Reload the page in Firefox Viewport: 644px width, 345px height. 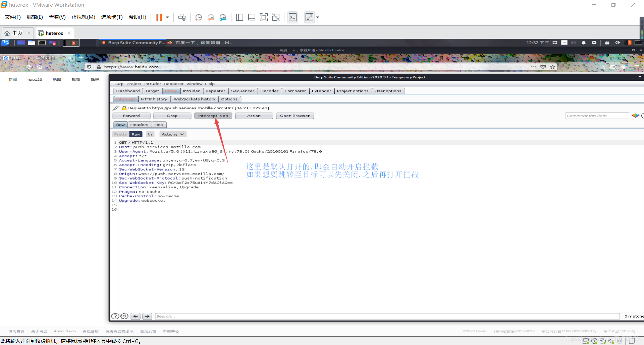(x=29, y=67)
